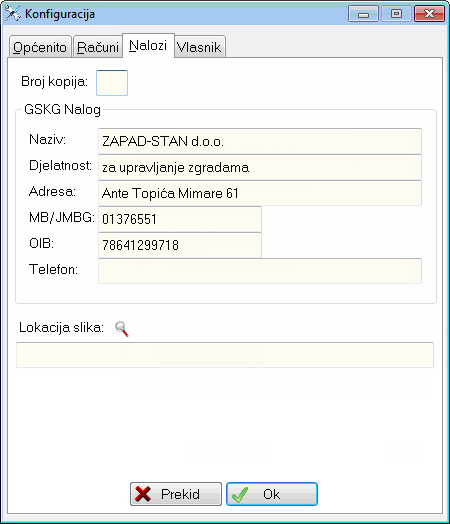450x524 pixels.
Task: Switch to the Općenito tab
Action: coord(40,47)
